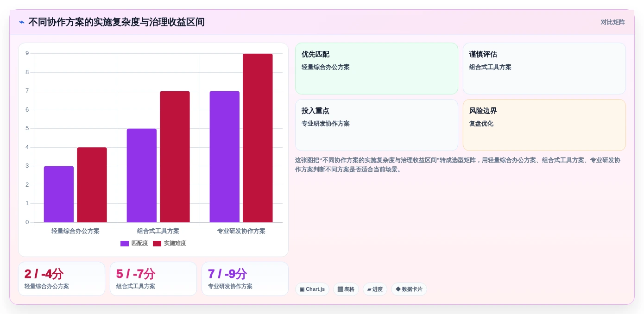Click the bar icon on 进度 chip
Image resolution: width=644 pixels, height=314 pixels.
click(369, 289)
